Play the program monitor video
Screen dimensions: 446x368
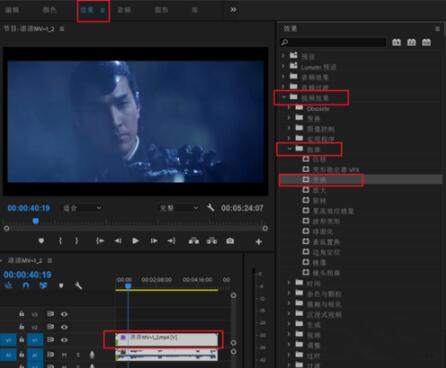[x=136, y=241]
